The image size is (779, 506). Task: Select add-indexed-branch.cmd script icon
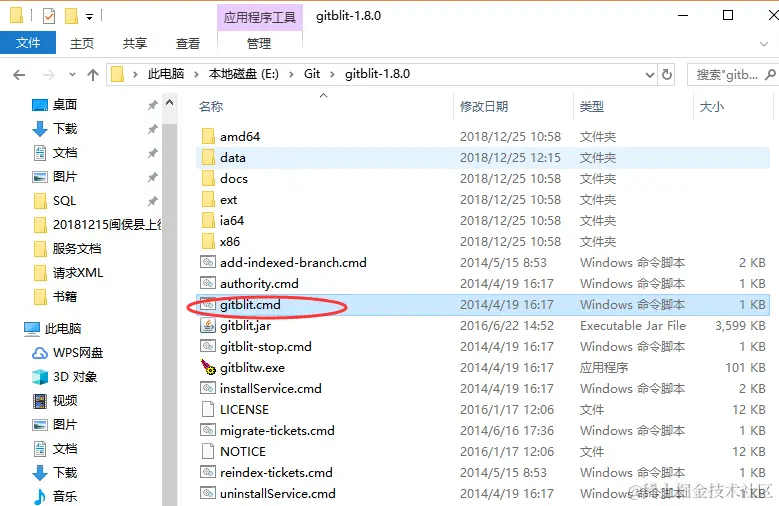point(208,262)
